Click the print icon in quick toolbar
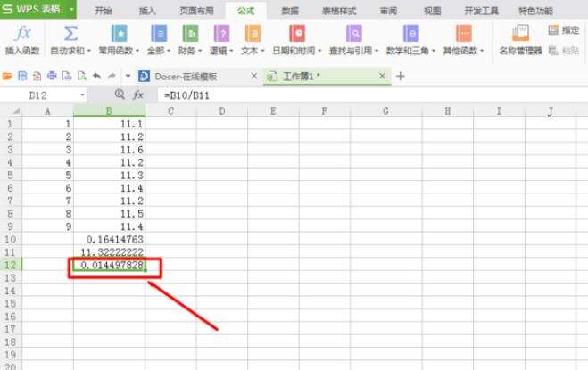 52,76
